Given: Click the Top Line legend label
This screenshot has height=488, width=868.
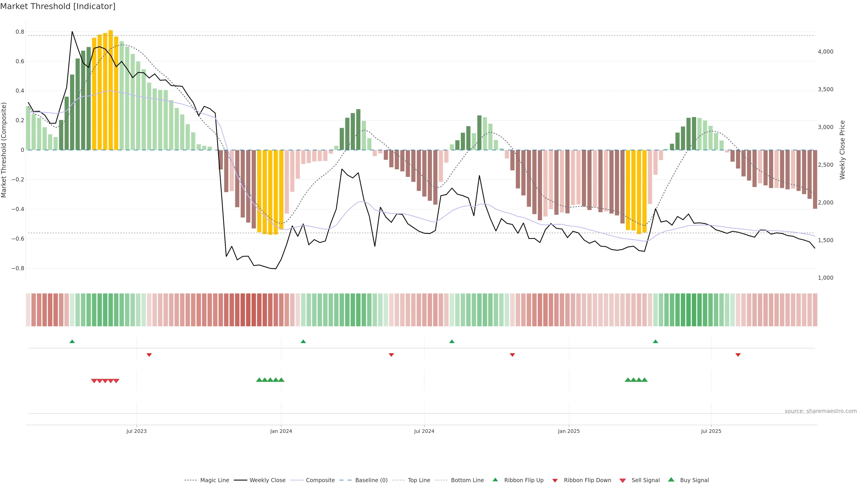Looking at the screenshot, I should pyautogui.click(x=419, y=480).
